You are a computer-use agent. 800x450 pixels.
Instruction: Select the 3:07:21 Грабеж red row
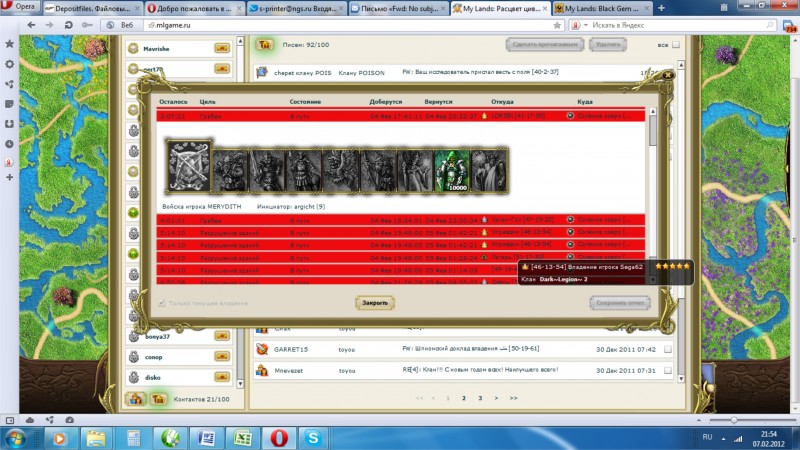click(x=401, y=116)
